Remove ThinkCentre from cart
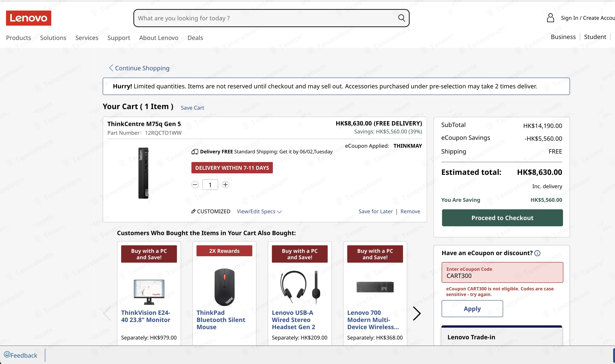The image size is (615, 364). point(410,211)
